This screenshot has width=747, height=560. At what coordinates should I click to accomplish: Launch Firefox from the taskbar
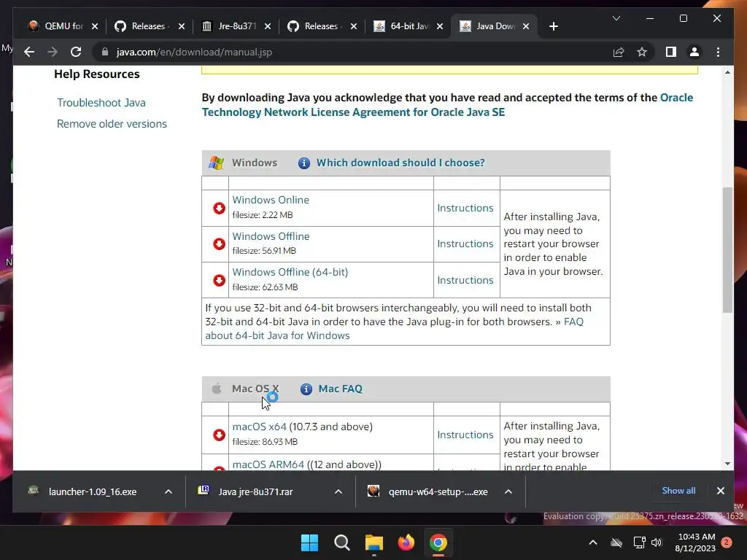click(406, 542)
